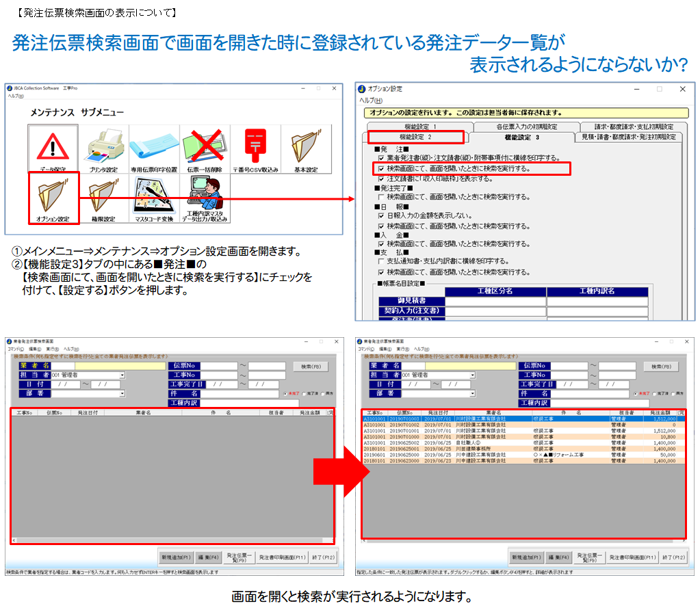Open the オプション設定 folder icon
The image size is (700, 608).
[53, 199]
